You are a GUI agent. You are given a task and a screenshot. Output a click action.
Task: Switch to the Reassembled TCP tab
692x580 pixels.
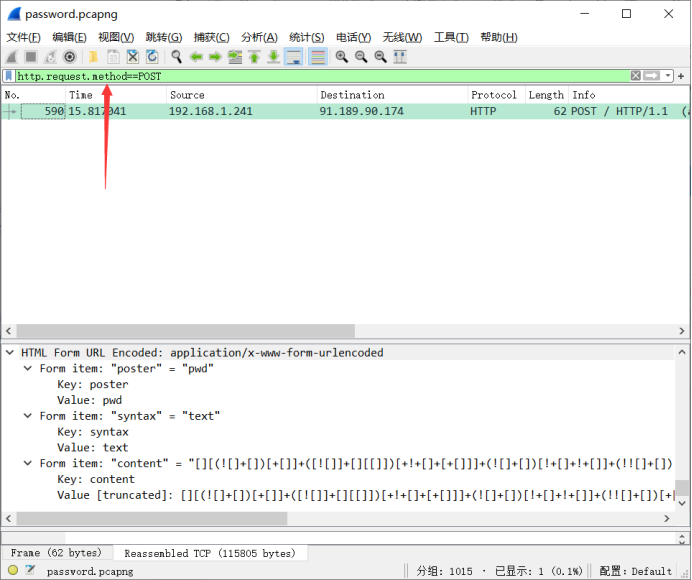(210, 553)
